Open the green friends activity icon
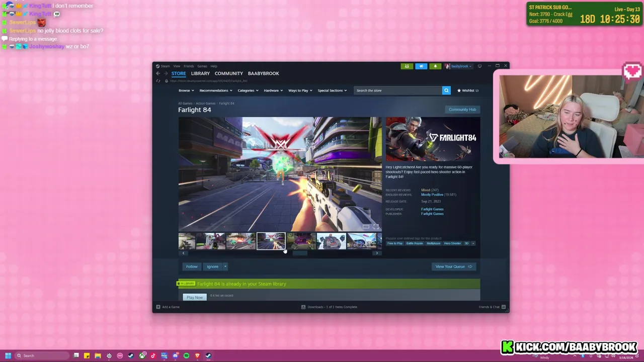This screenshot has height=362, width=644. [407, 66]
